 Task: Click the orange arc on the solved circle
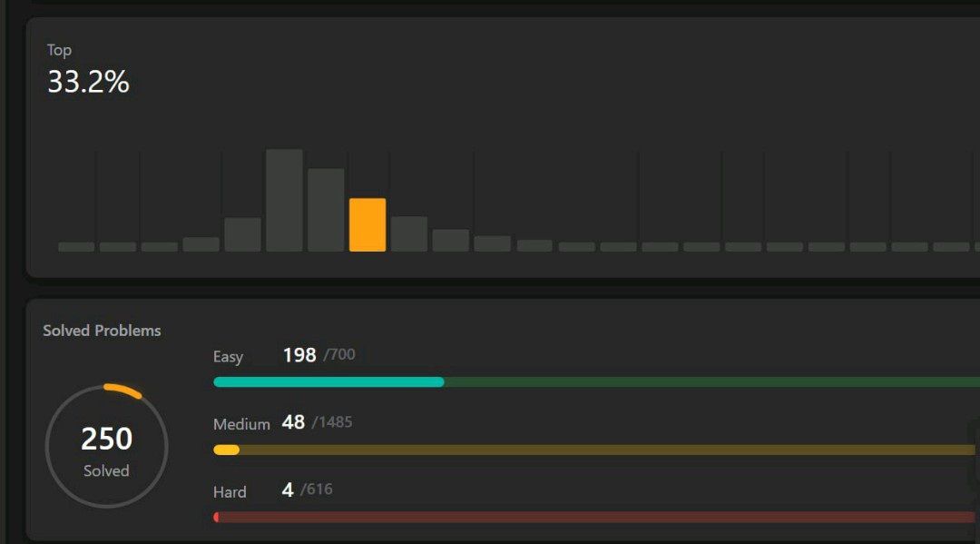tap(124, 389)
